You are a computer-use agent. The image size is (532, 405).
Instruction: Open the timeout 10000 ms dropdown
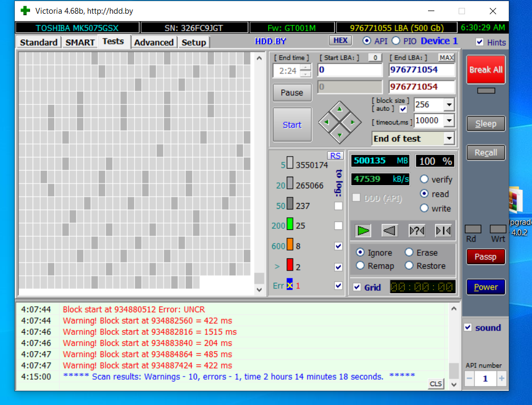point(449,120)
